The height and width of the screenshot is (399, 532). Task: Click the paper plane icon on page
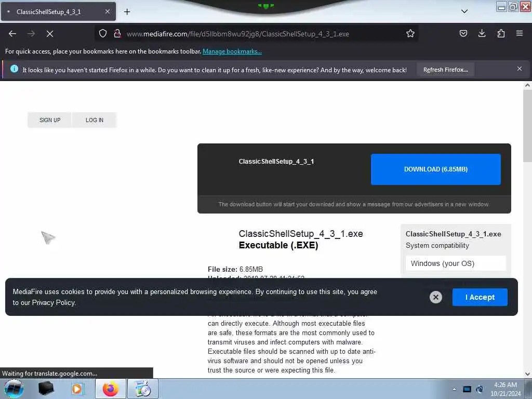[x=48, y=237]
